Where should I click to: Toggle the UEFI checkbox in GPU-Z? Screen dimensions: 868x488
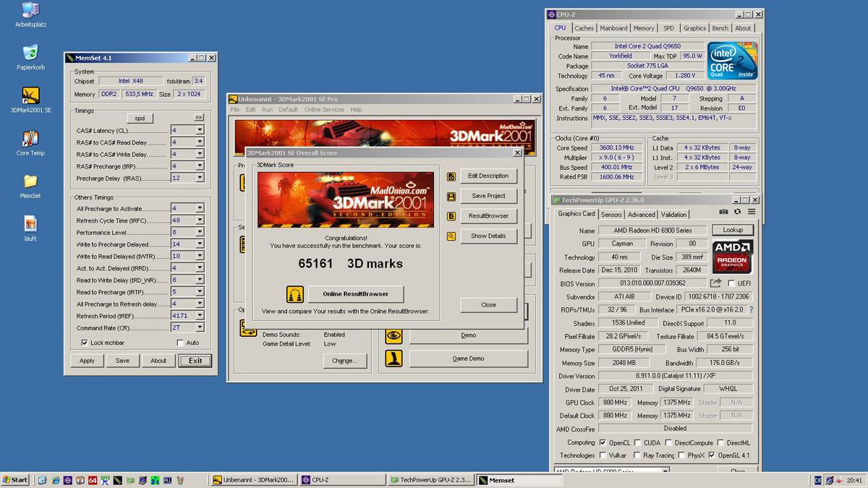pyautogui.click(x=731, y=283)
